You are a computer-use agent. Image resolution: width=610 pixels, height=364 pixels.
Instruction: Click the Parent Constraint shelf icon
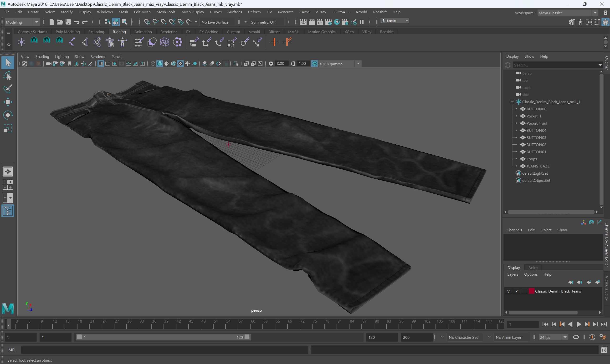pos(194,42)
